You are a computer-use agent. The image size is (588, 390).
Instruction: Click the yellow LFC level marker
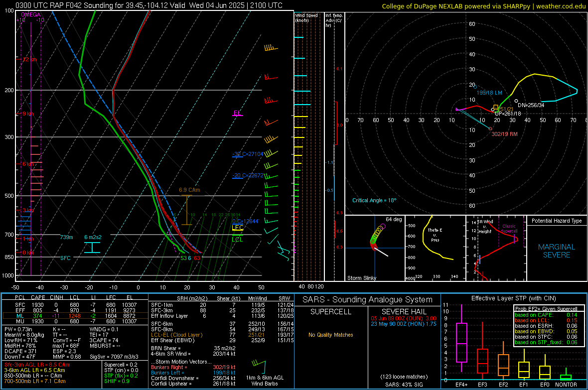click(237, 228)
